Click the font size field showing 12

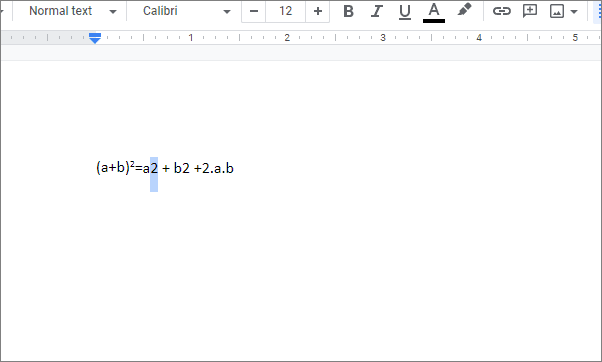click(x=285, y=11)
